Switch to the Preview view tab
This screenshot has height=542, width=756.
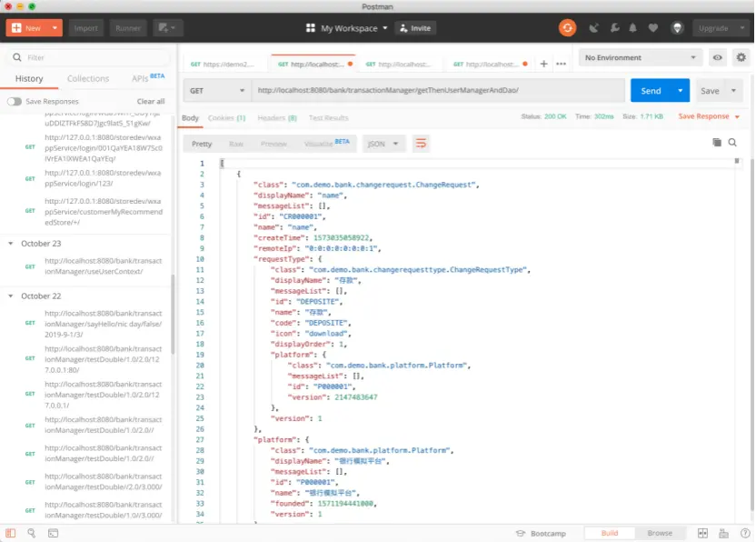[274, 144]
